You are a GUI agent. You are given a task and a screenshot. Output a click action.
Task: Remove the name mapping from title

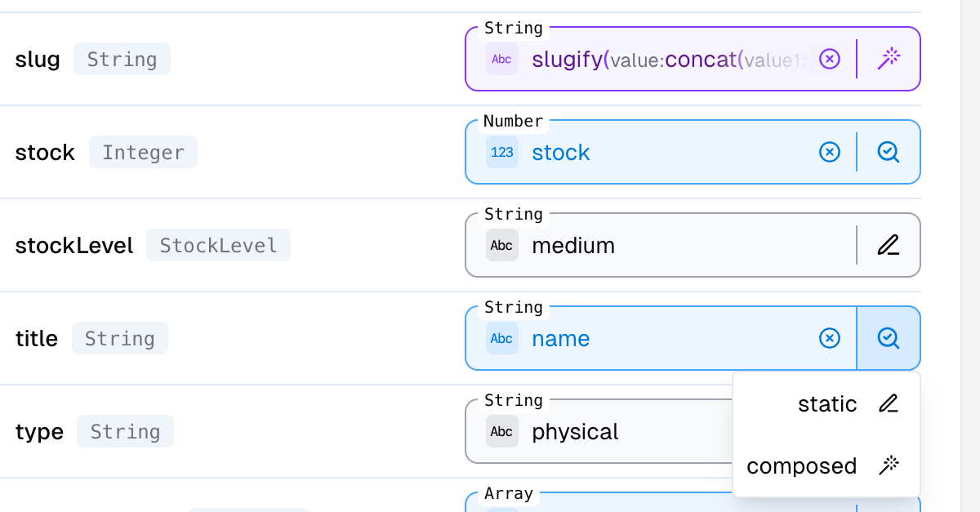829,338
